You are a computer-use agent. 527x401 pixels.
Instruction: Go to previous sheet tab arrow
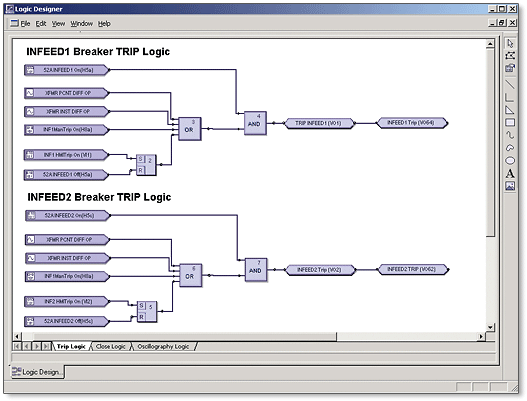(x=27, y=346)
